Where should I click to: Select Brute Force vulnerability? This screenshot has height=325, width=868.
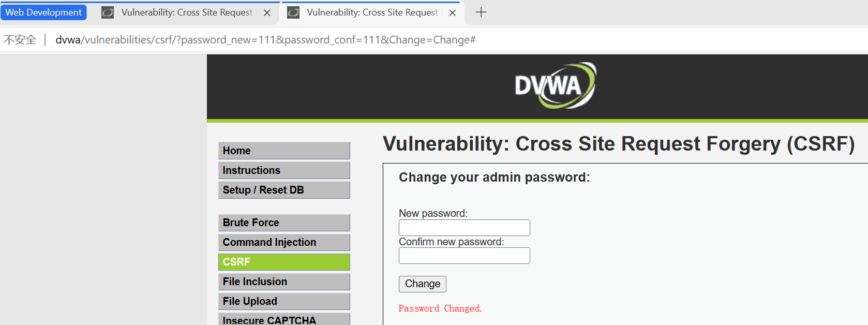coord(284,223)
